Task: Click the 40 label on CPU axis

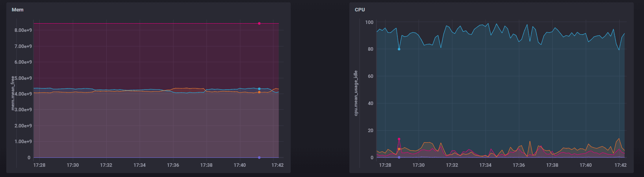Action: 371,103
